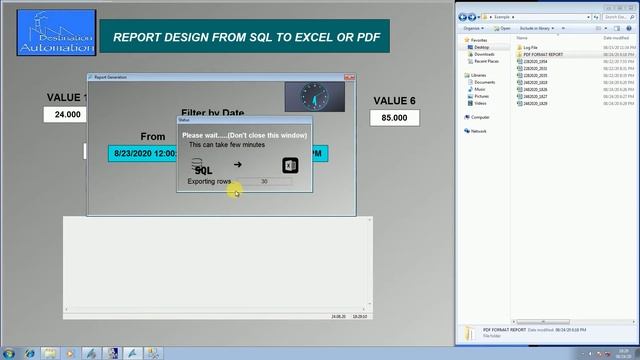This screenshot has height=360, width=640.
Task: Open the recent locations dropdown beside Forward
Action: pyautogui.click(x=478, y=17)
